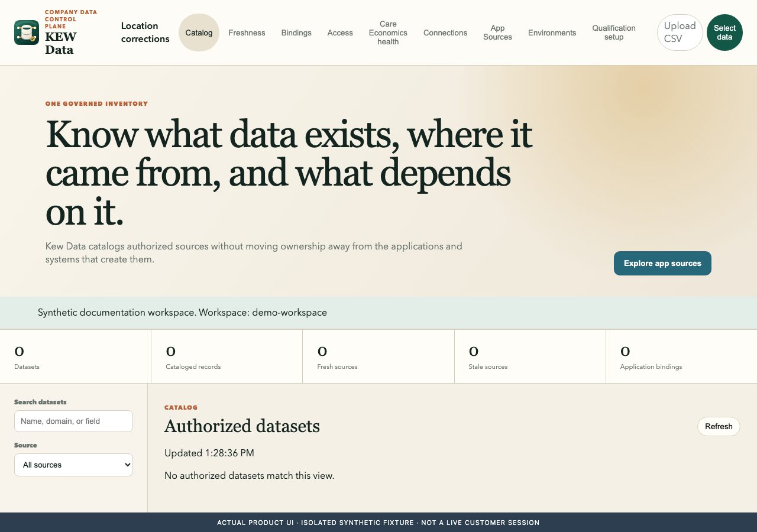Go to the Bindings tab

(x=296, y=33)
